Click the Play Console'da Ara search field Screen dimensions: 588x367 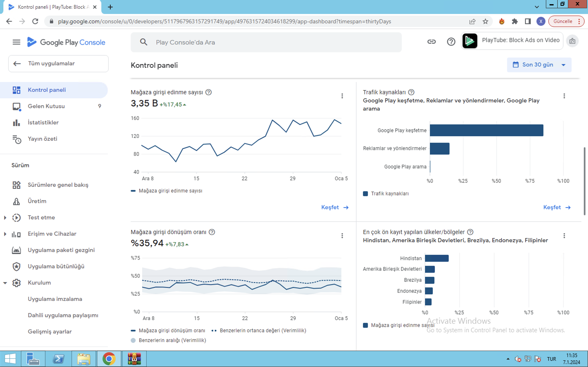pyautogui.click(x=266, y=42)
